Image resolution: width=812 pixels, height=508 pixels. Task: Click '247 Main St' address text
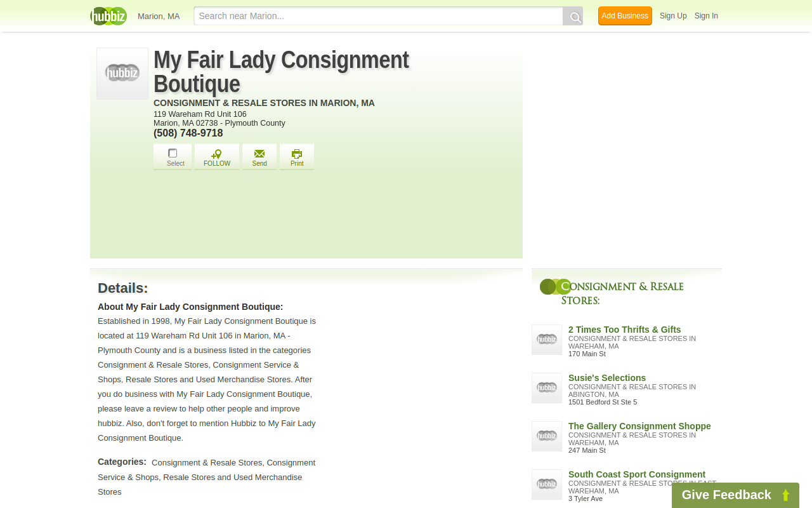pos(587,450)
